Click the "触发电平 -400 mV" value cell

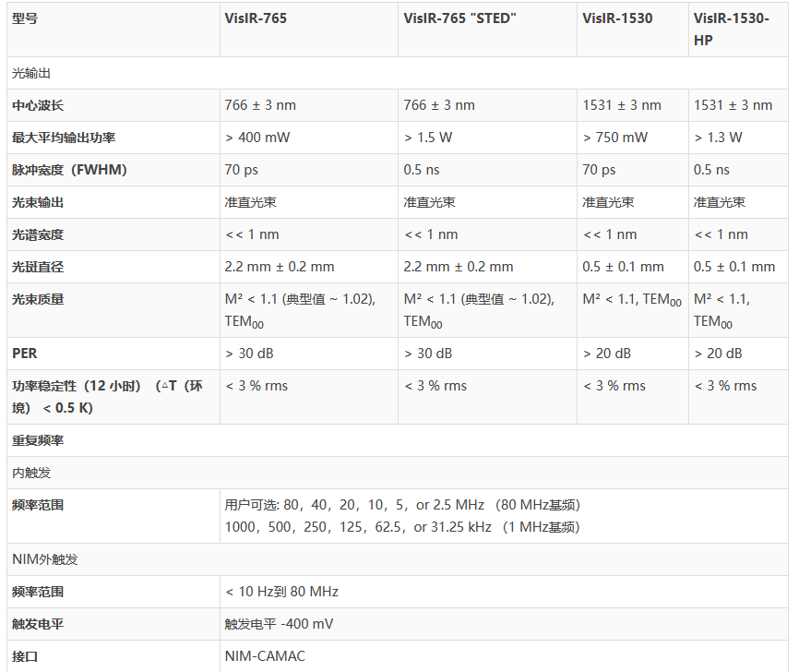click(279, 624)
